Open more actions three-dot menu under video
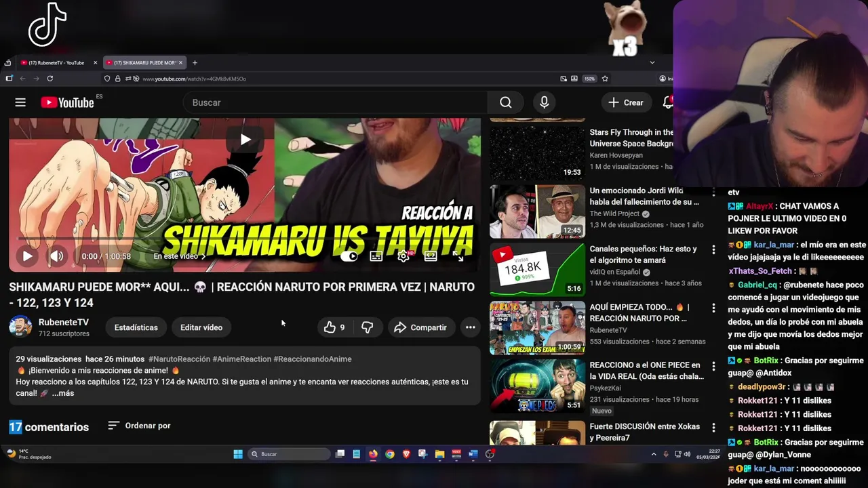The height and width of the screenshot is (488, 868). pyautogui.click(x=470, y=327)
